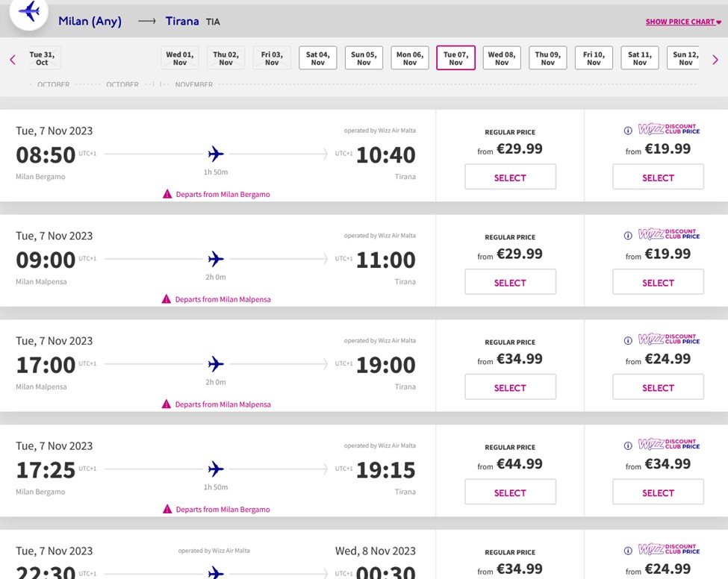The width and height of the screenshot is (728, 579).
Task: Expand the Show Price Chart section
Action: point(683,22)
